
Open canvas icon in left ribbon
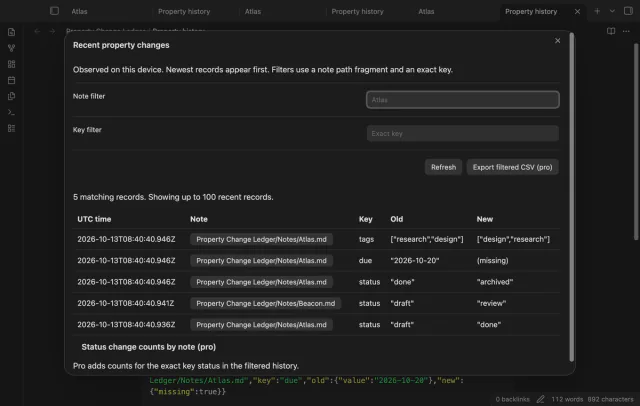point(11,64)
